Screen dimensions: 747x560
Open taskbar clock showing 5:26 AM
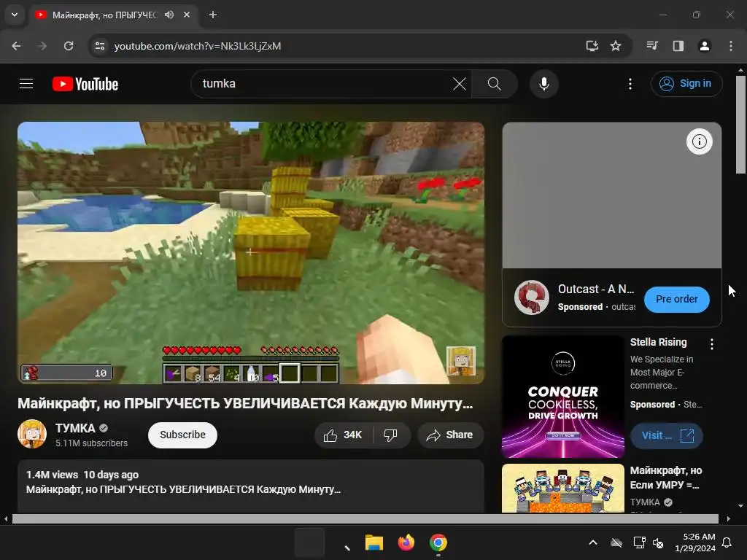(x=695, y=542)
